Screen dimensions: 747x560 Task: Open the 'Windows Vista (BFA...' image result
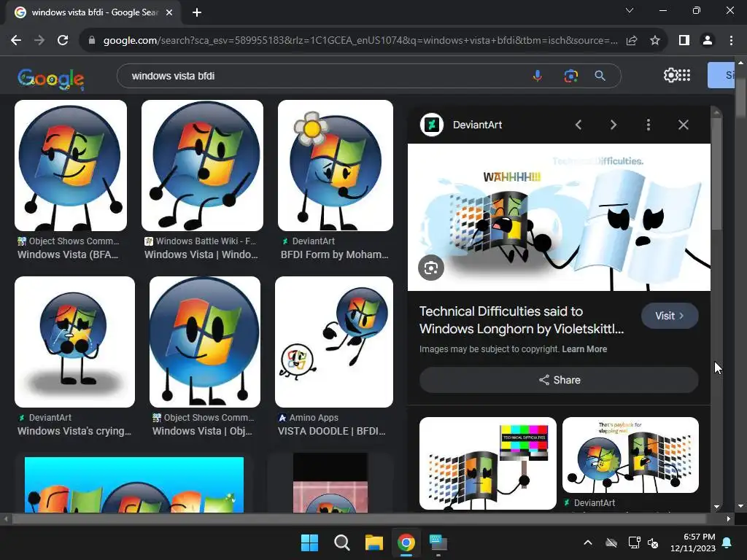pos(71,166)
